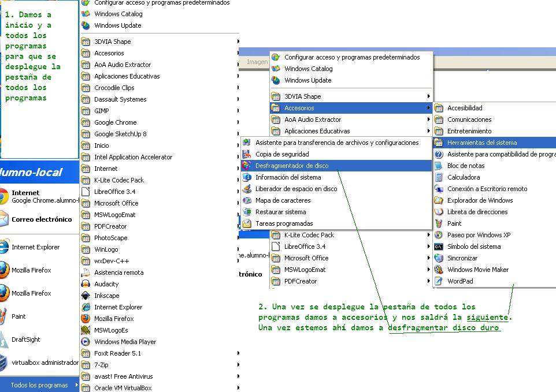556x392 pixels.
Task: Launch Windows Movie Maker icon
Action: 439,270
